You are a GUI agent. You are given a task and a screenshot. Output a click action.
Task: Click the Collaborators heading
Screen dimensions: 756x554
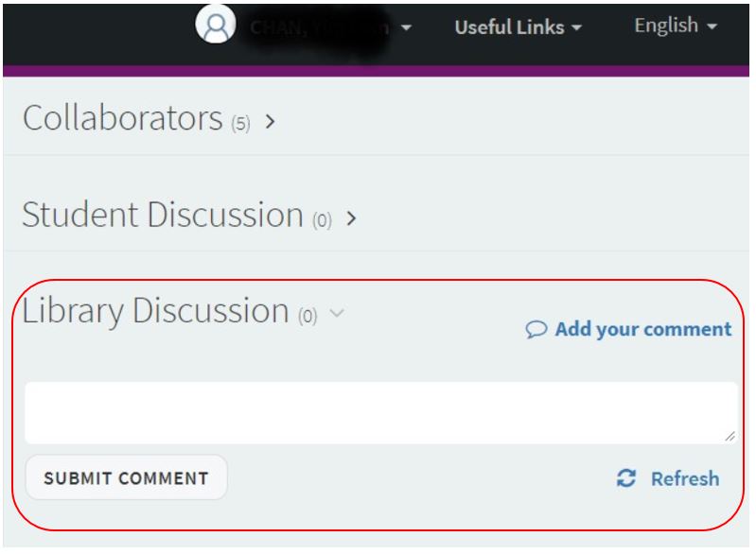tap(122, 118)
